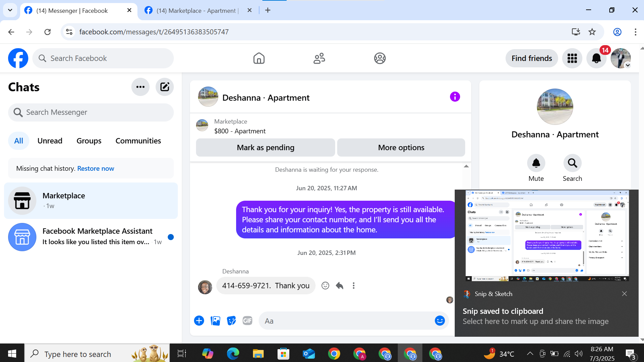Open the notifications bell showing 14

(x=596, y=58)
